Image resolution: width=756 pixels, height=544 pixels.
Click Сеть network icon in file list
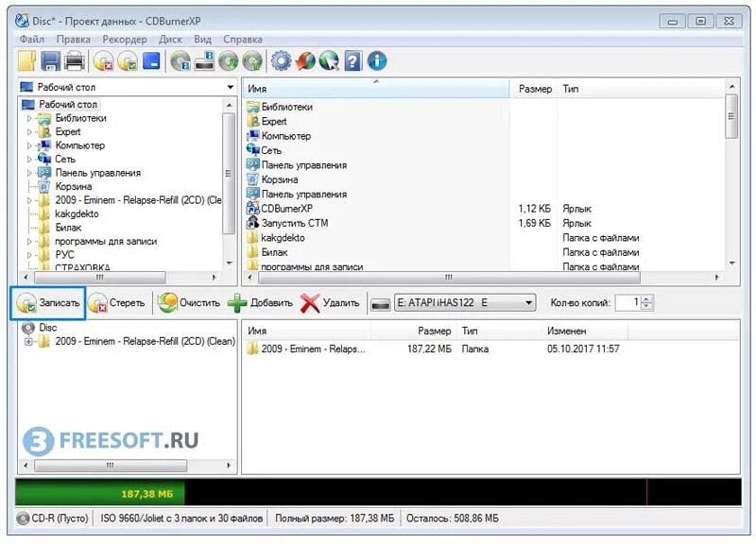click(252, 150)
